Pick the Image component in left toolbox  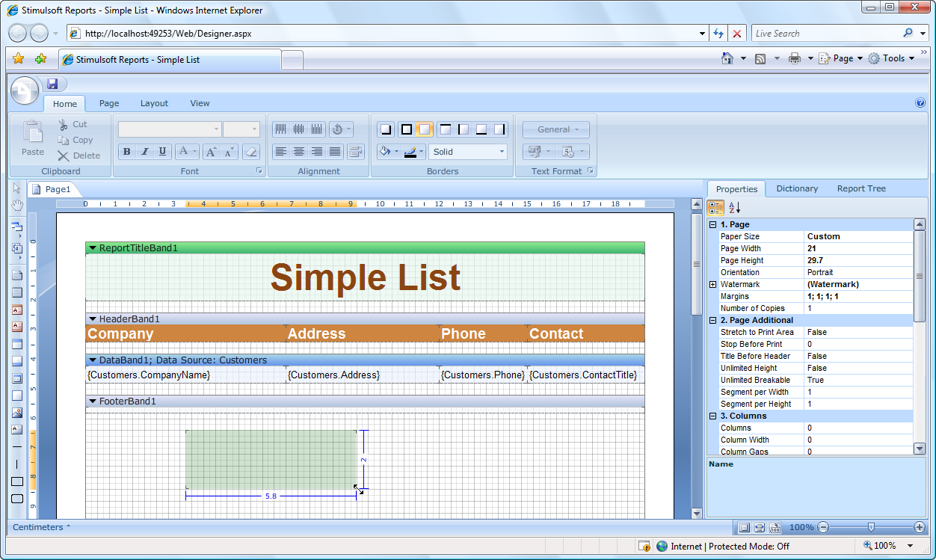pos(17,413)
